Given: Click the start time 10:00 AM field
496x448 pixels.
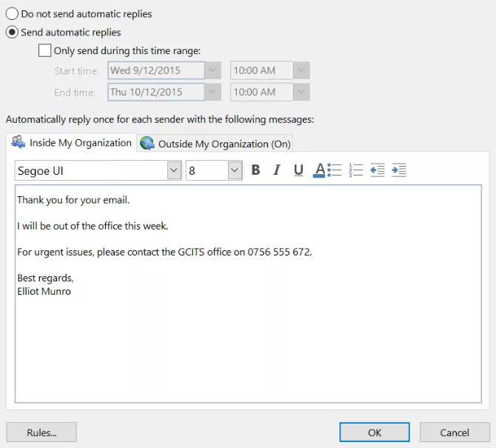Looking at the screenshot, I should point(261,70).
